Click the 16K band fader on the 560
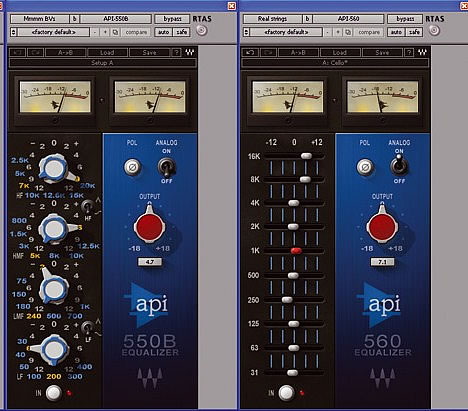Screen dimensions: 468x411 [x=306, y=156]
